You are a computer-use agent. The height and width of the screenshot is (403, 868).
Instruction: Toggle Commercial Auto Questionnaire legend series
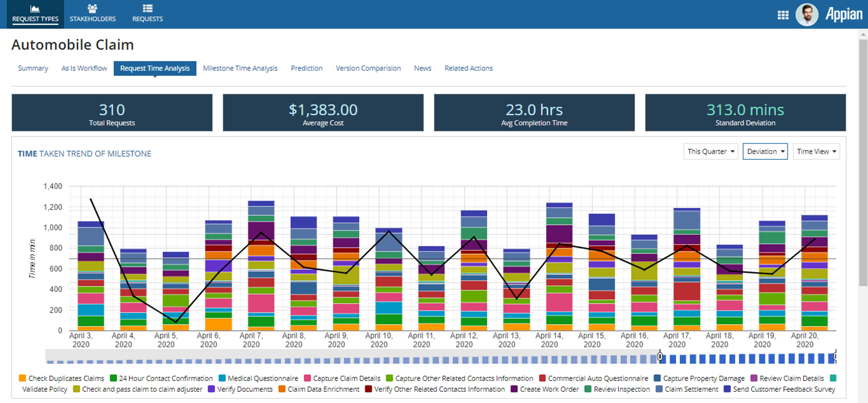click(593, 378)
